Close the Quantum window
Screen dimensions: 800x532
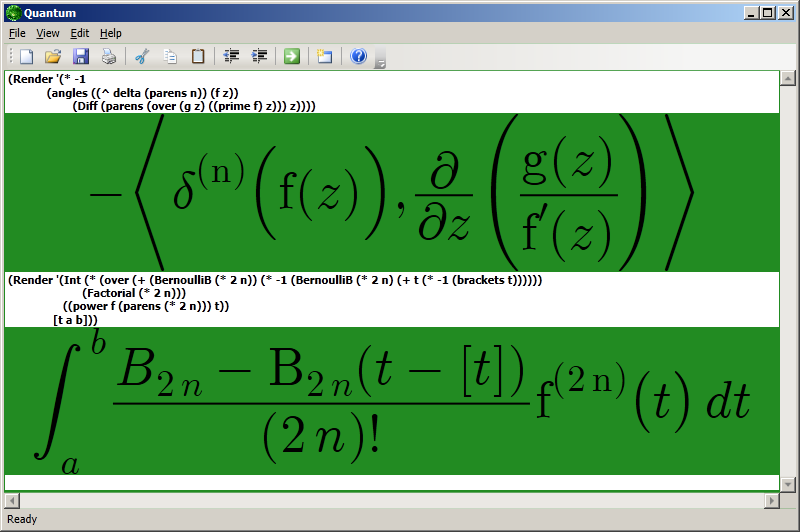click(x=786, y=13)
